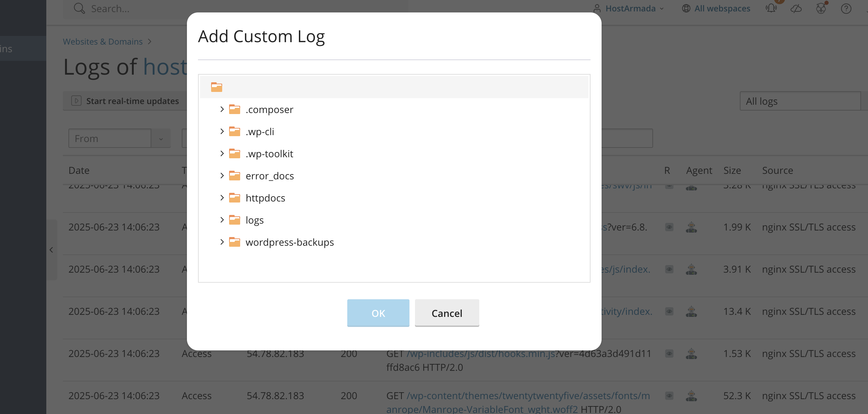Open the help question mark icon

point(846,8)
